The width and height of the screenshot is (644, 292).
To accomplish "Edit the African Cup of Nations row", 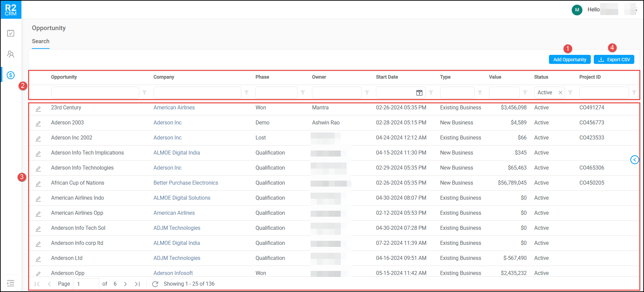I will tap(38, 184).
